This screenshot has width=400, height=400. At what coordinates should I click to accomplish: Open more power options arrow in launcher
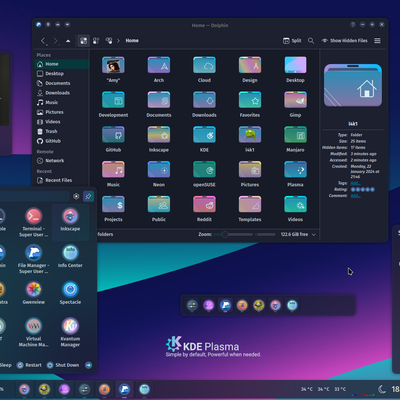(88, 365)
